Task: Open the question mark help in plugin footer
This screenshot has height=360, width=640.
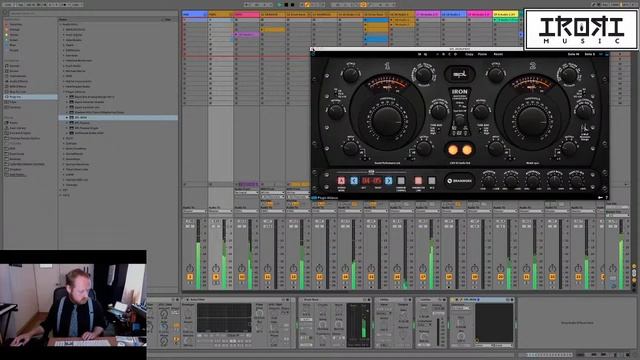Action: [x=607, y=198]
